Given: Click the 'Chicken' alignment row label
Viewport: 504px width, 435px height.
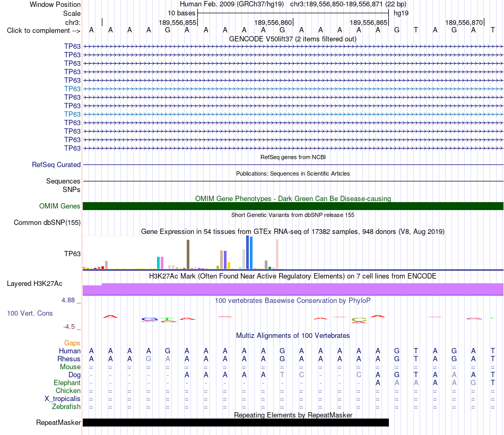Looking at the screenshot, I should pos(68,390).
